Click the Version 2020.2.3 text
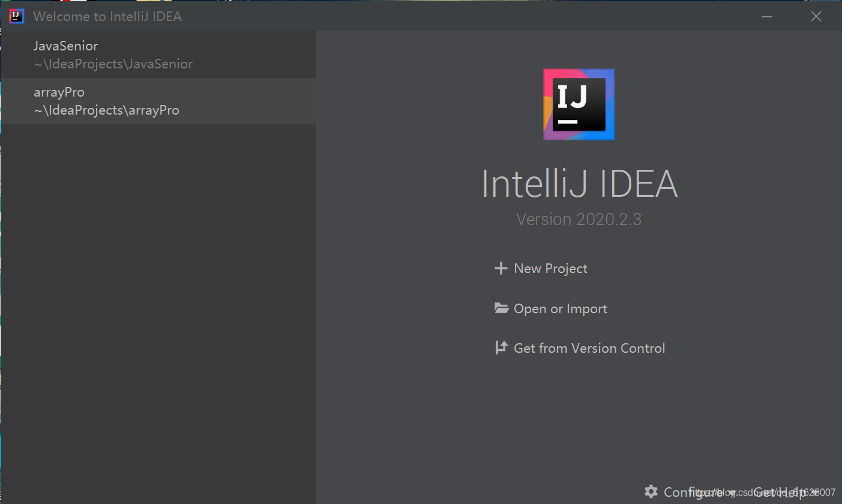The width and height of the screenshot is (842, 504). 579,219
